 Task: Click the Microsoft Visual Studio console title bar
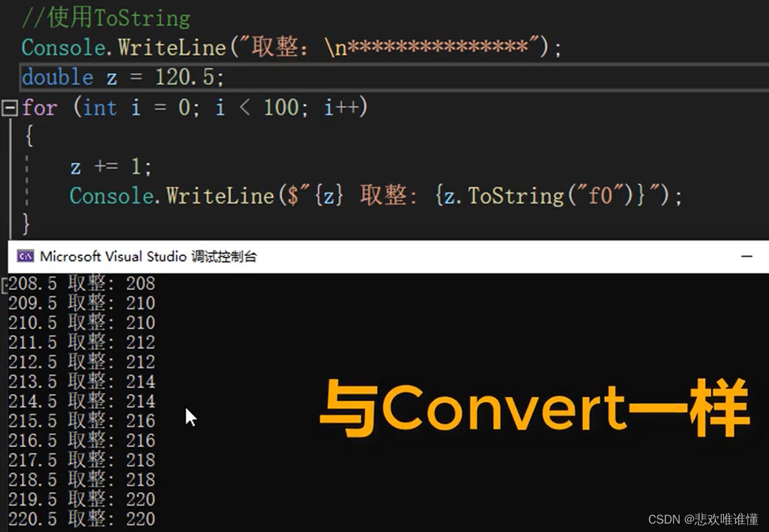(148, 256)
